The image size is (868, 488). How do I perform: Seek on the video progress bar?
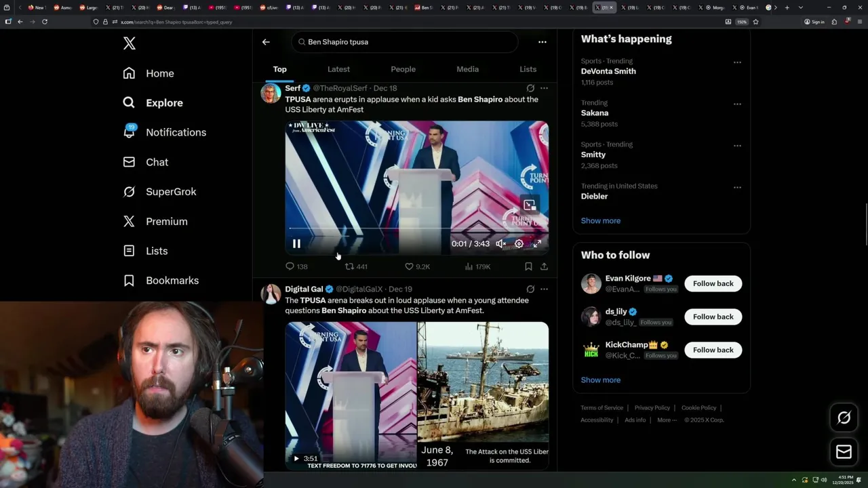(x=416, y=228)
